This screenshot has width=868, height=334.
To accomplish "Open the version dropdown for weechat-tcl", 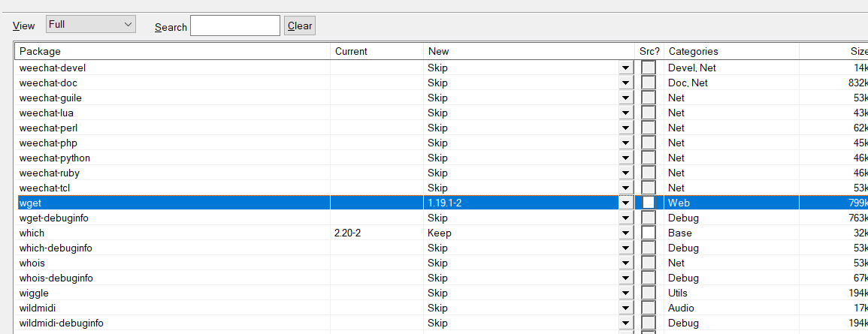I will click(x=626, y=188).
